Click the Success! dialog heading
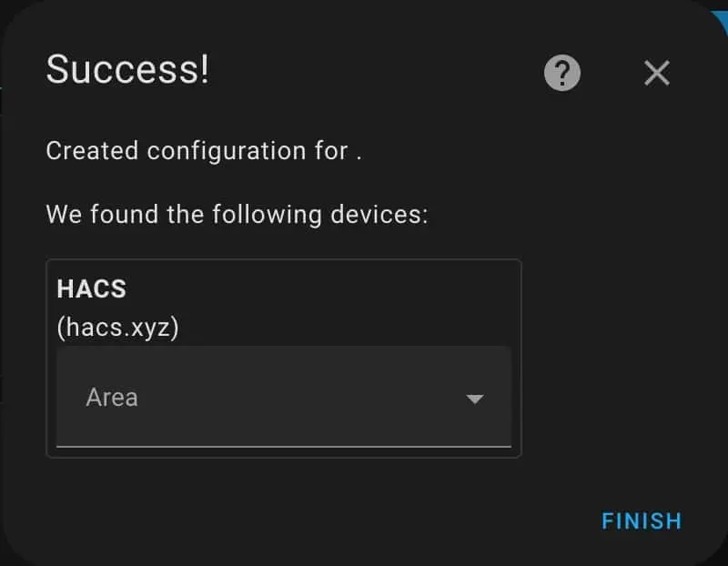The width and height of the screenshot is (728, 566). [127, 69]
